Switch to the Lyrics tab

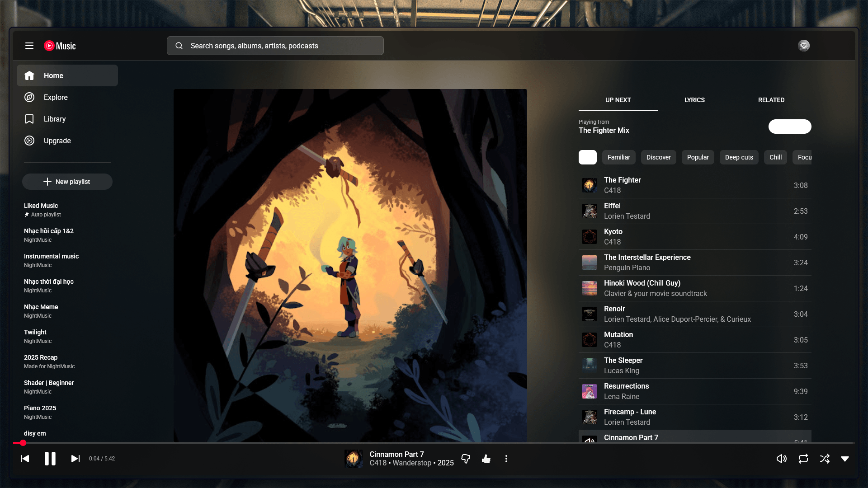pos(694,100)
